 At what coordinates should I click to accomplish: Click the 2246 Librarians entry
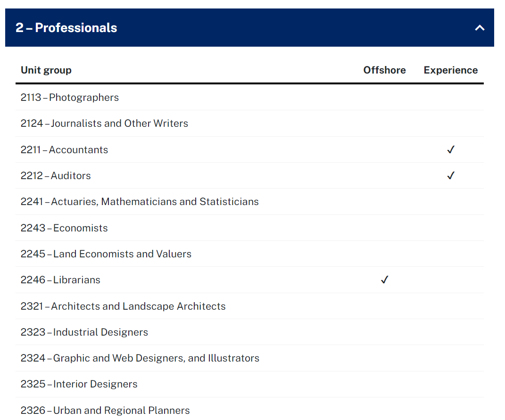pyautogui.click(x=60, y=280)
